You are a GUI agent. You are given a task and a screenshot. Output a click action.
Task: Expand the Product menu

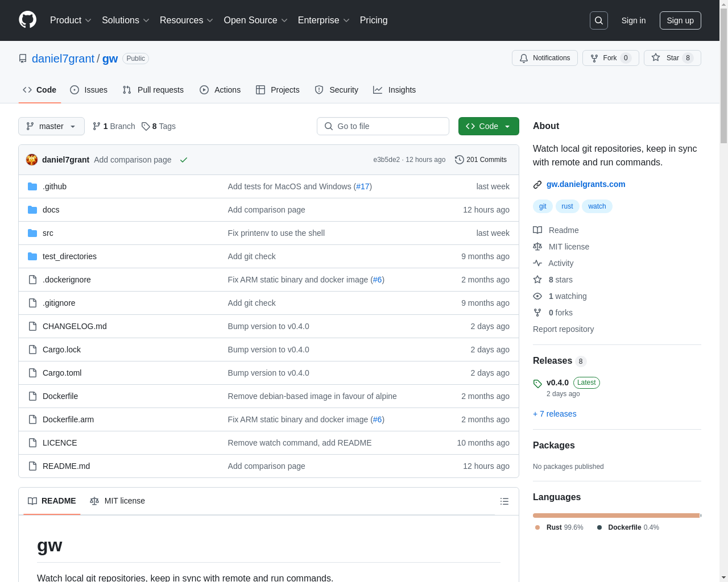pos(71,20)
